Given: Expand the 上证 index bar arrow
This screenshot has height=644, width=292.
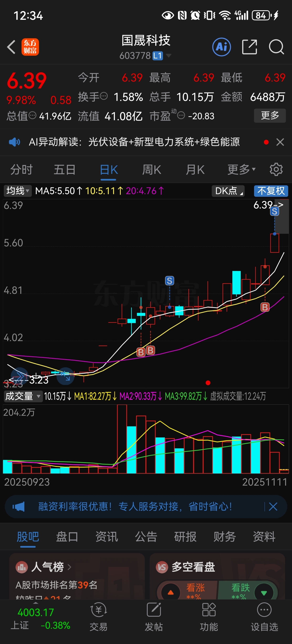Looking at the screenshot, I should (36, 603).
